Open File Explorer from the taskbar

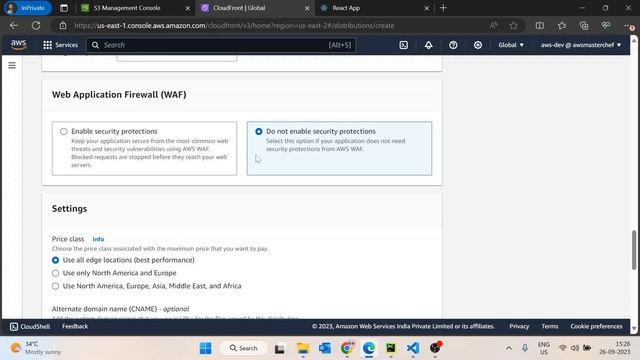(x=303, y=348)
